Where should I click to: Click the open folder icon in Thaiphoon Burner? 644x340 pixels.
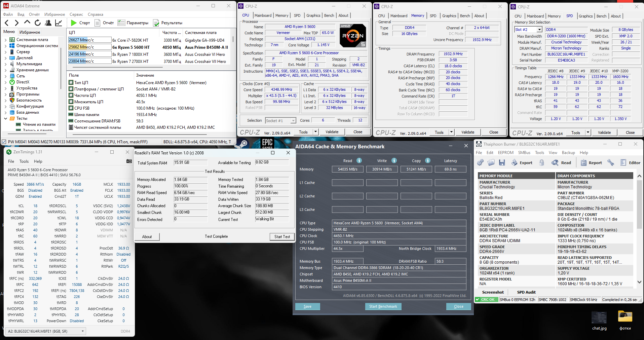coord(491,163)
